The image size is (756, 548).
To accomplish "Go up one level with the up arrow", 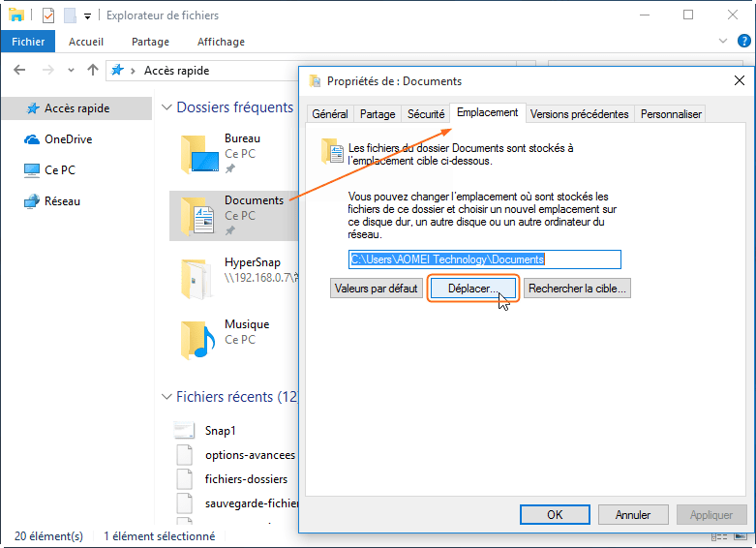I will pos(93,70).
